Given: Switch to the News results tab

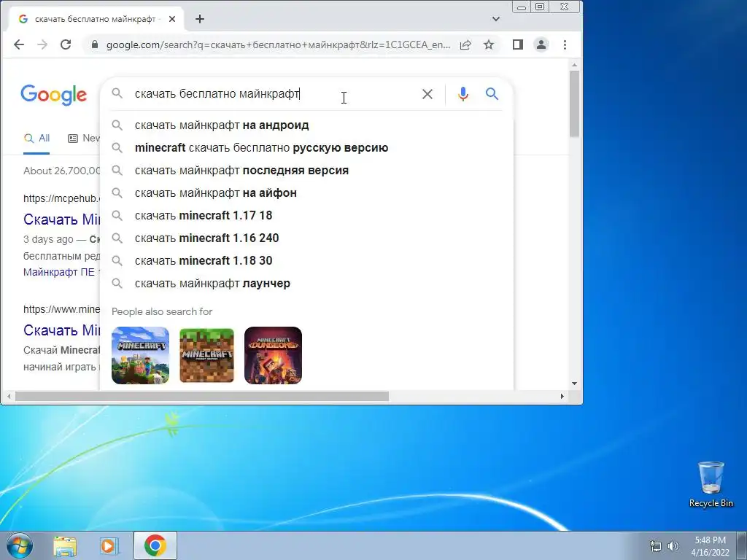Looking at the screenshot, I should (x=84, y=138).
